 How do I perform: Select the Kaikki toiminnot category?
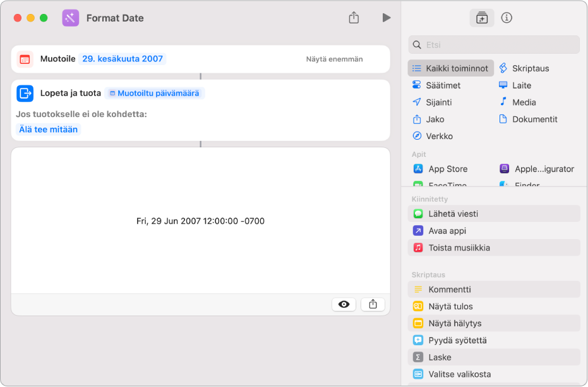450,68
